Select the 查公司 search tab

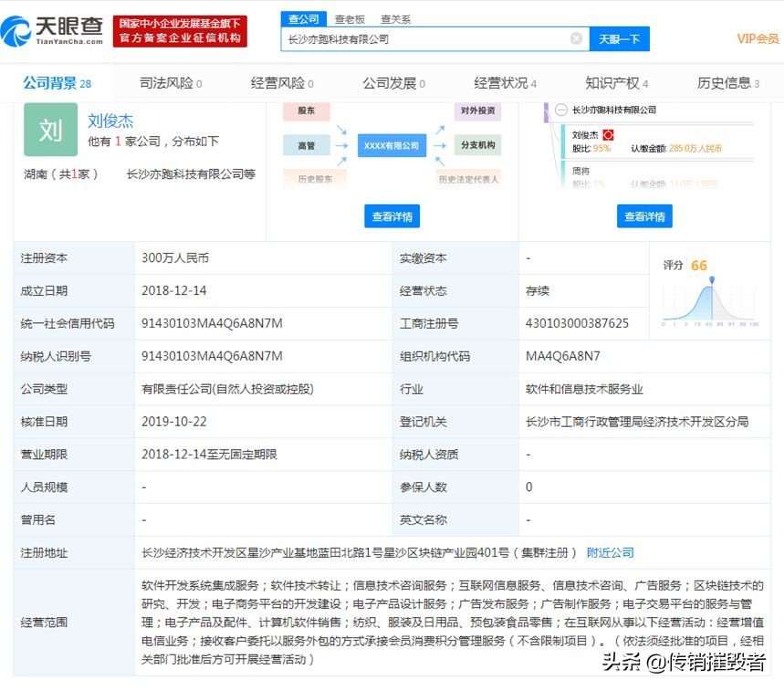point(304,19)
